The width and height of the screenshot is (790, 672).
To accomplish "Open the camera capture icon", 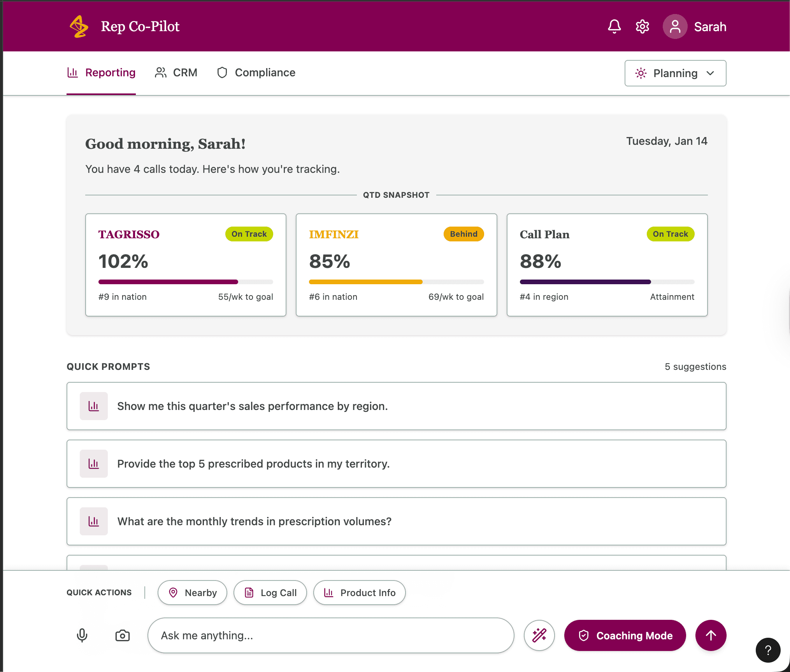I will click(x=122, y=635).
